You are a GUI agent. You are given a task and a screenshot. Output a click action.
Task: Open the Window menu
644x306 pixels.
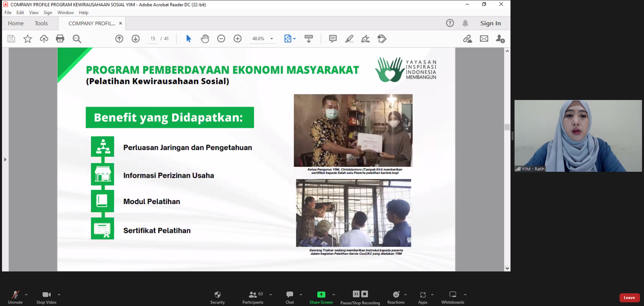point(65,13)
